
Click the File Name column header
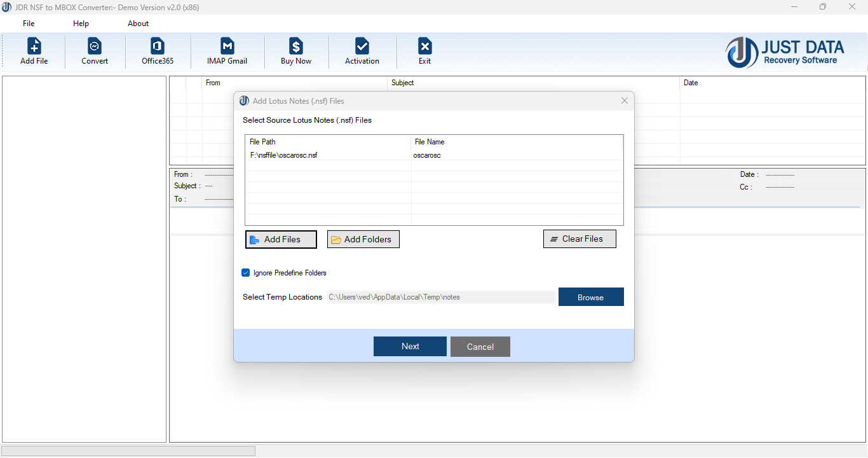pos(517,142)
